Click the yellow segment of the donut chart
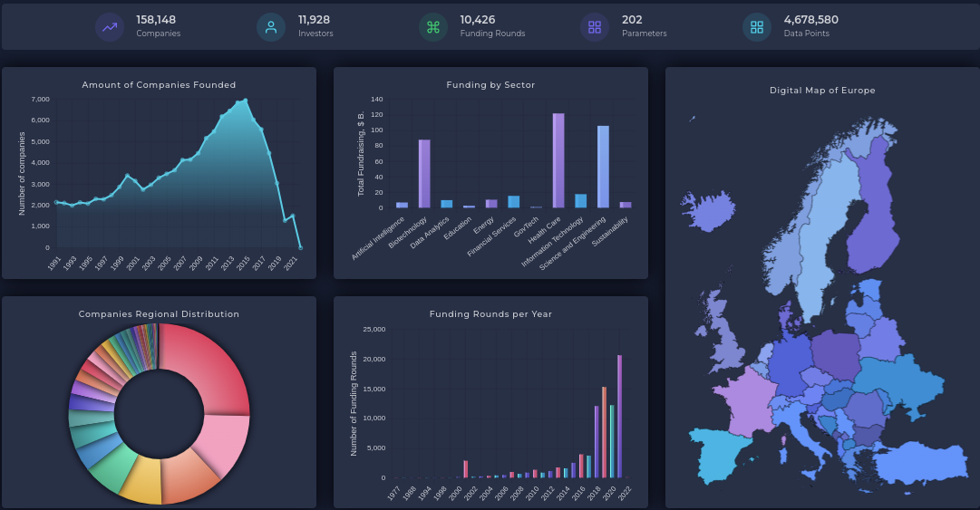The width and height of the screenshot is (980, 510). [140, 480]
